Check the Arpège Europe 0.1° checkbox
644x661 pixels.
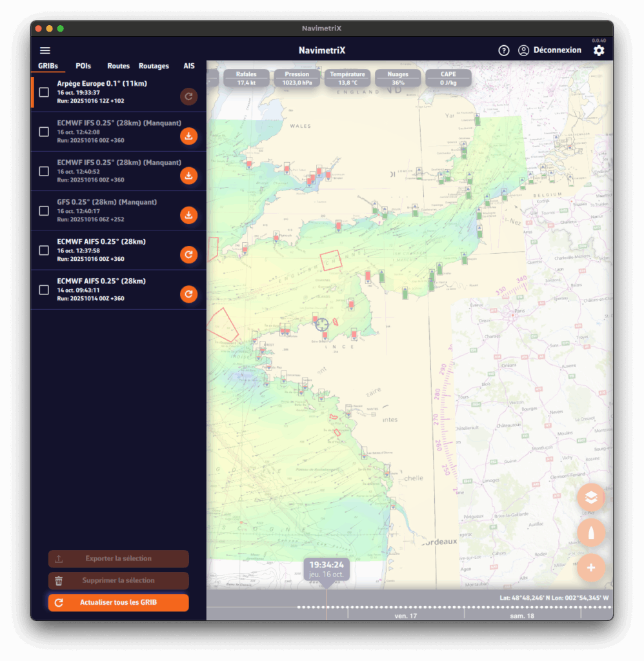44,92
